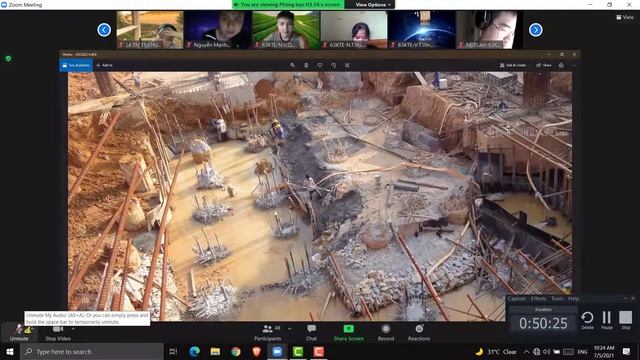Open the View layout button top right

coord(625,17)
